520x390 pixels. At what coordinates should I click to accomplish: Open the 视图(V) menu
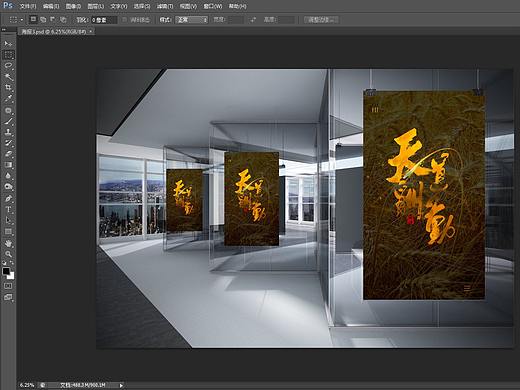(x=188, y=6)
